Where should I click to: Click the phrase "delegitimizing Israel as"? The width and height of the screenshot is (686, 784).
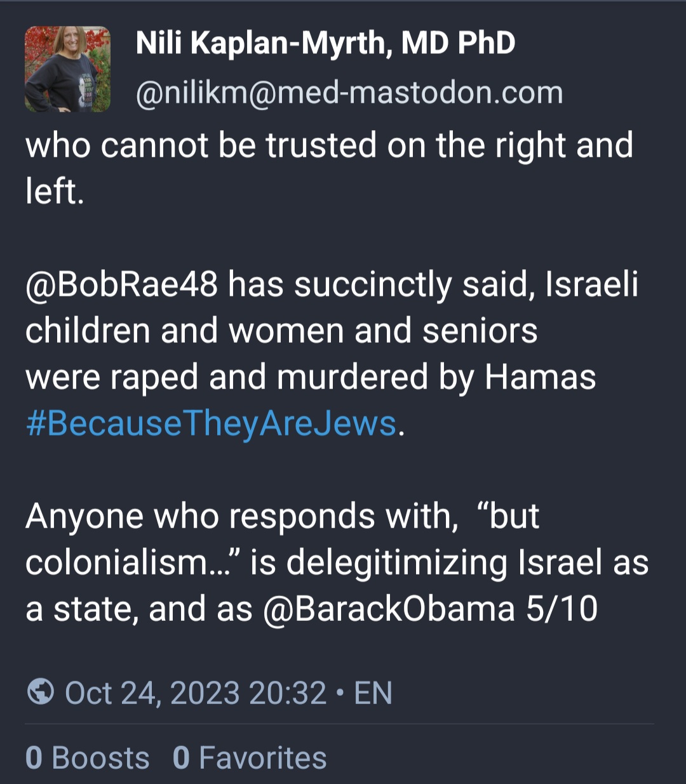tap(467, 562)
